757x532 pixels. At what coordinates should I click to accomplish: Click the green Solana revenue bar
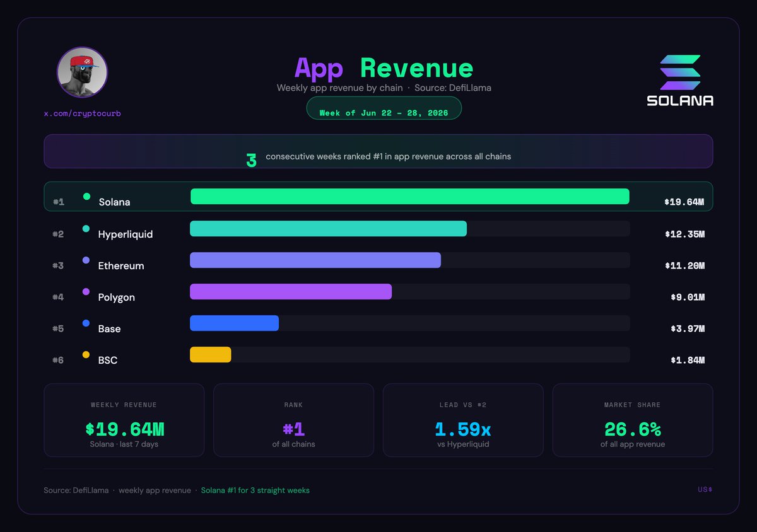410,197
